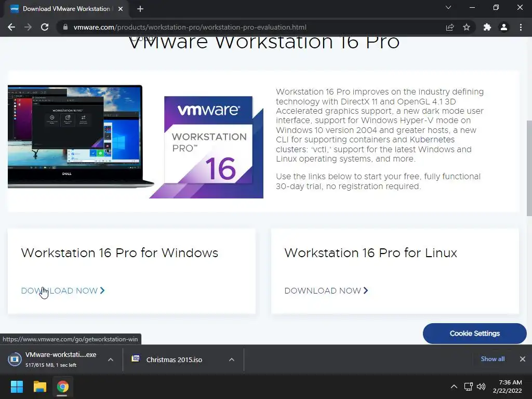
Task: Bookmark this page with the star
Action: pos(467,27)
